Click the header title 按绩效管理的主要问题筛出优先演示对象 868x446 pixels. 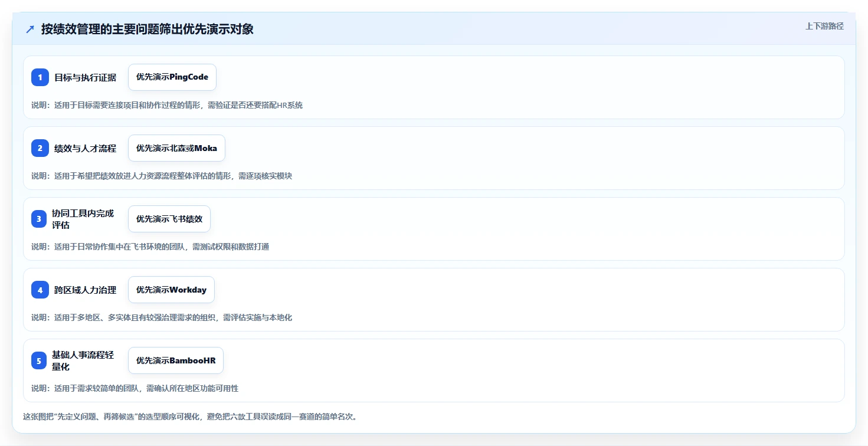click(x=147, y=29)
